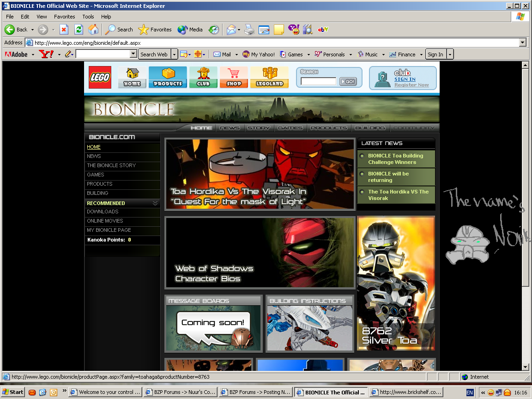Expand the Games dropdown arrow
532x399 pixels.
[308, 54]
